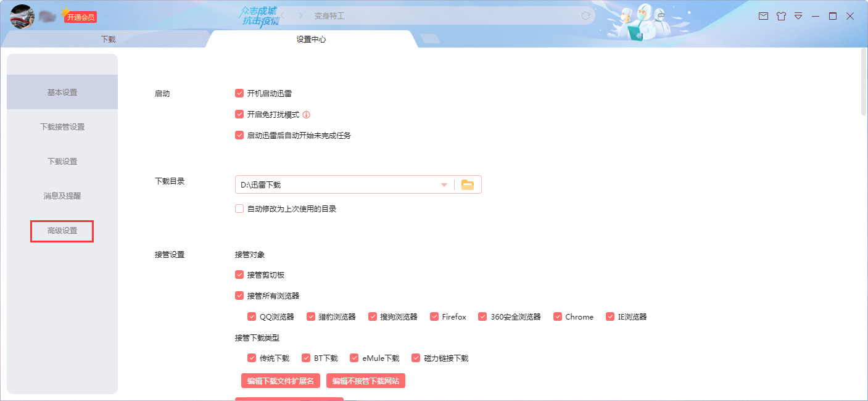Uncheck 开机启动迅雷 startup option
This screenshot has width=868, height=401.
239,93
